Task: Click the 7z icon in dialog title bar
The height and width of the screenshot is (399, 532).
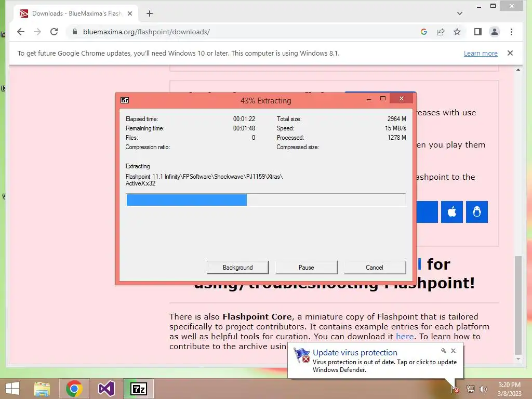Action: click(x=125, y=100)
